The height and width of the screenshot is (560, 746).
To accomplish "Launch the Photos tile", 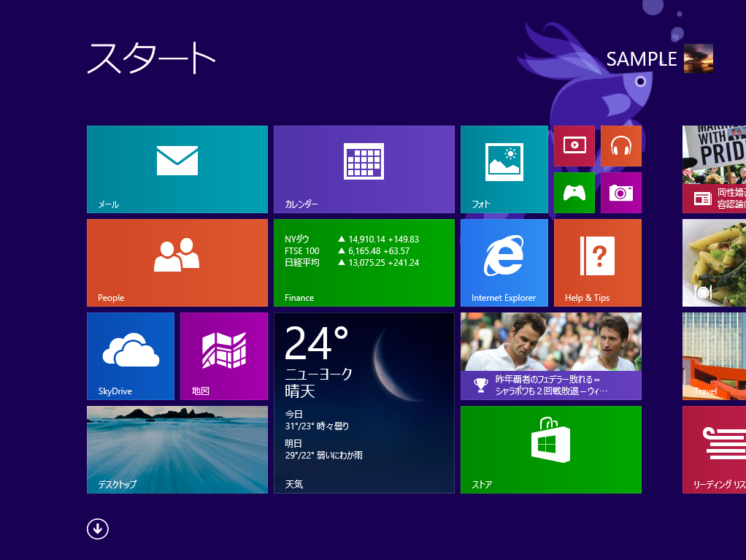I will coord(504,169).
